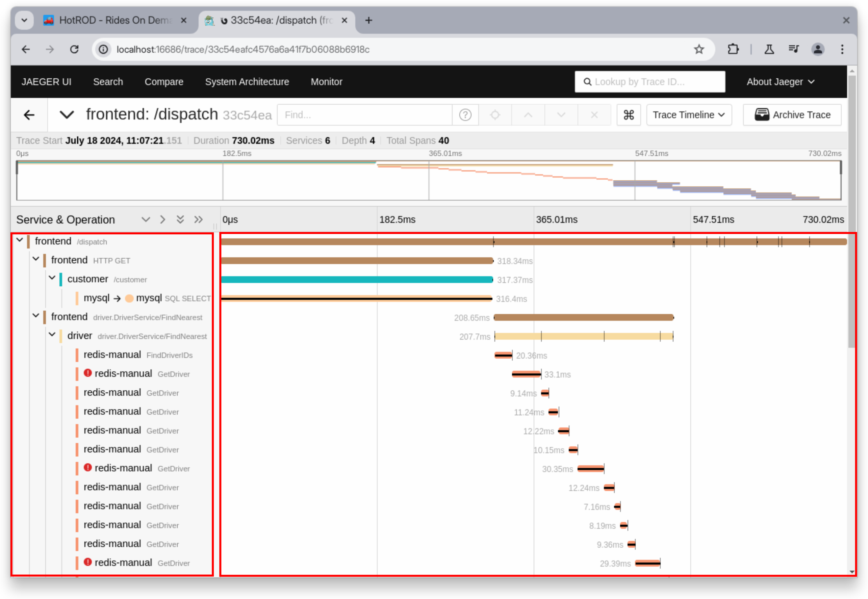Image resolution: width=868 pixels, height=599 pixels.
Task: Clear the find search with X icon
Action: coord(594,115)
